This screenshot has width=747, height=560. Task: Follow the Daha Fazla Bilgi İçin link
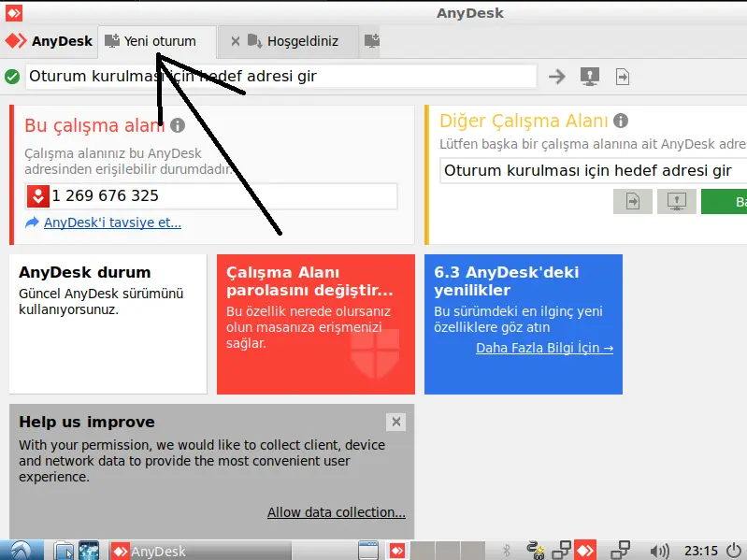point(544,348)
